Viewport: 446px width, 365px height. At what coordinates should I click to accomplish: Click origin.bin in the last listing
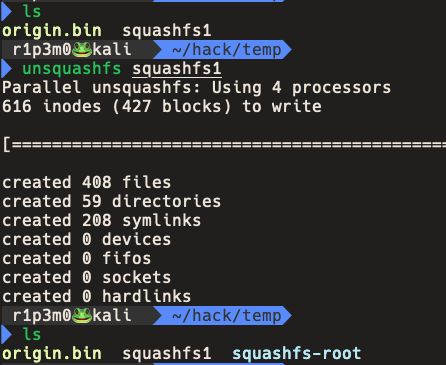point(52,353)
